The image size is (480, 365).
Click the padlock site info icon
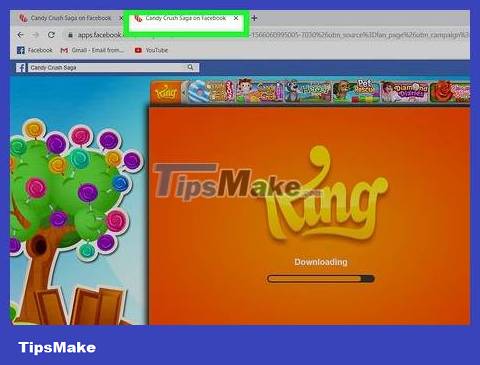click(x=70, y=35)
